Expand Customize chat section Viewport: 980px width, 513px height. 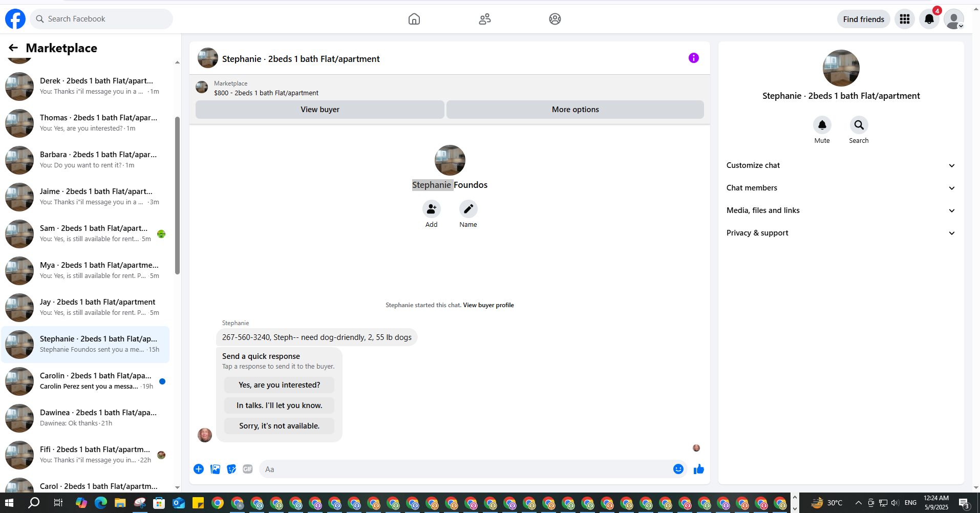coord(841,165)
